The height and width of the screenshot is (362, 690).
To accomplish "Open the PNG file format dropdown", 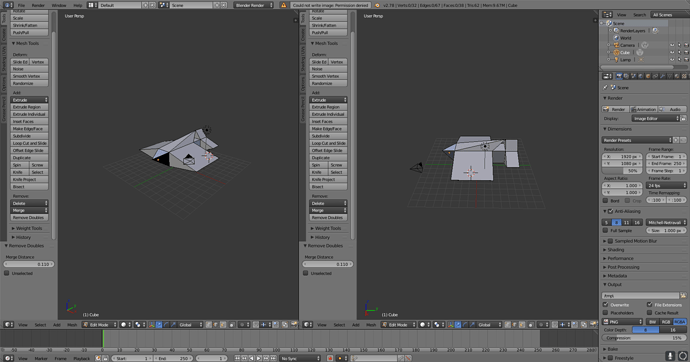I will [x=622, y=322].
